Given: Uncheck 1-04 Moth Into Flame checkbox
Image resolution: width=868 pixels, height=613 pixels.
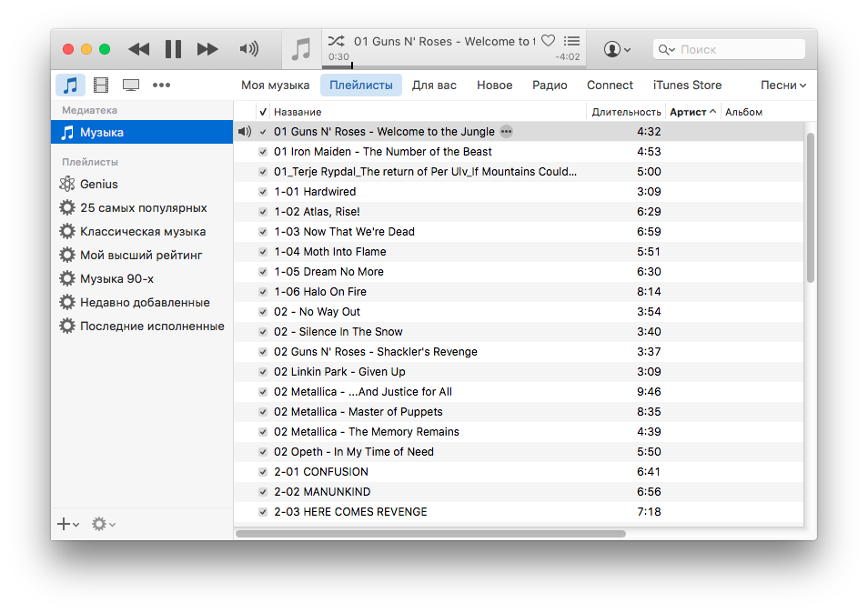Looking at the screenshot, I should click(263, 252).
